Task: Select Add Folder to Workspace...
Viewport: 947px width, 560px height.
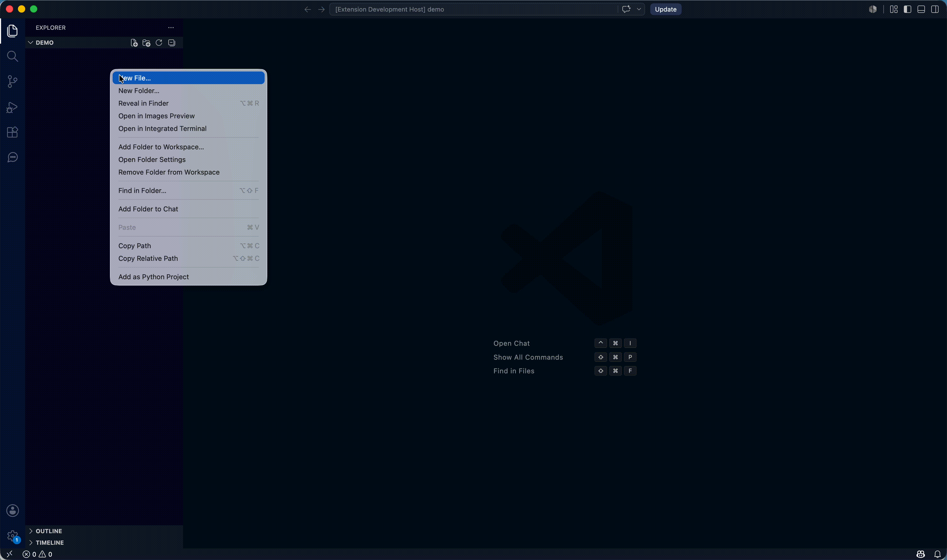Action: (x=188, y=147)
